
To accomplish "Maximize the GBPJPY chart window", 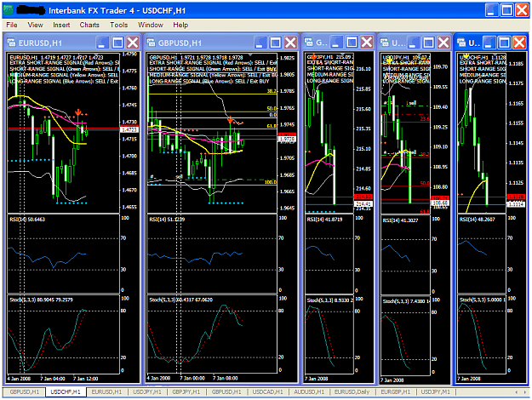I will (x=352, y=42).
